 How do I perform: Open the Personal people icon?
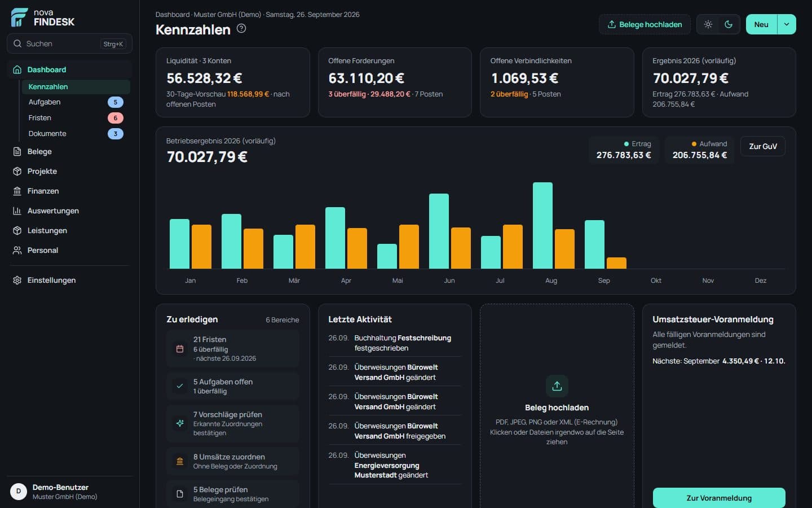tap(17, 250)
